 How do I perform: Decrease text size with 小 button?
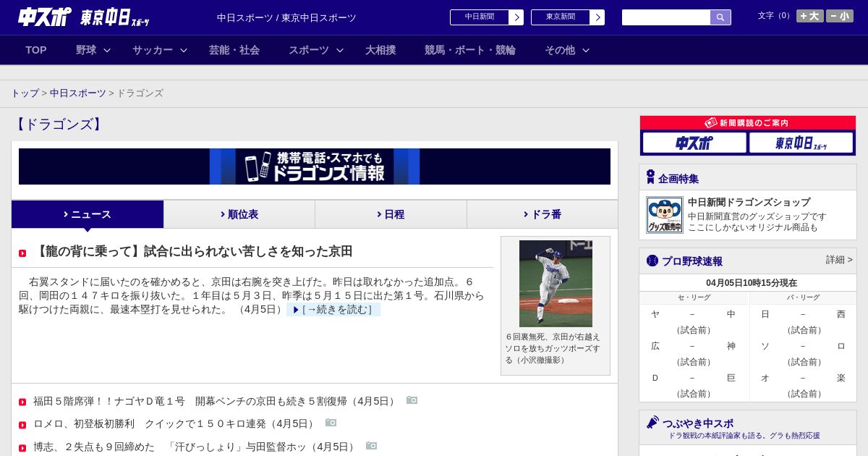840,16
